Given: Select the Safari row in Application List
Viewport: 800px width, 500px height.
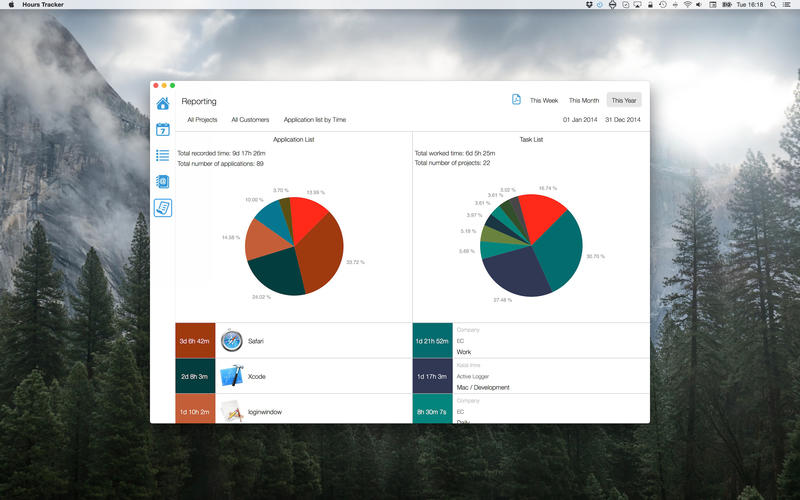Looking at the screenshot, I should pos(293,340).
